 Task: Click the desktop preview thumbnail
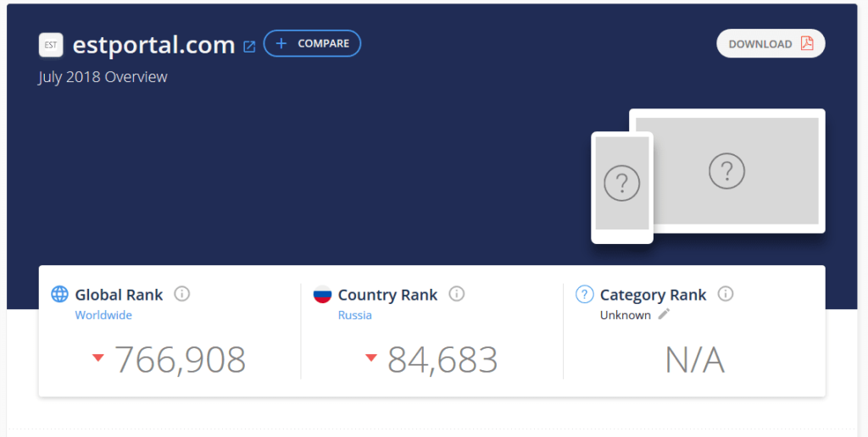point(726,171)
